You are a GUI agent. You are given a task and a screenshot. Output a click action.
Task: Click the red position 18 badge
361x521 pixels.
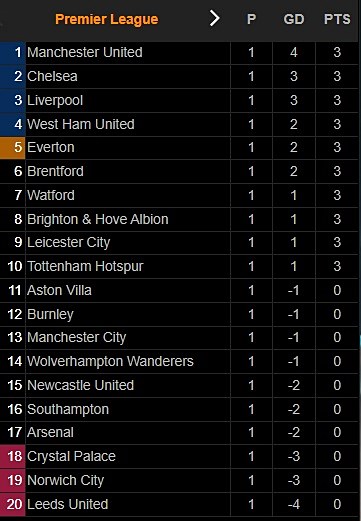point(13,456)
